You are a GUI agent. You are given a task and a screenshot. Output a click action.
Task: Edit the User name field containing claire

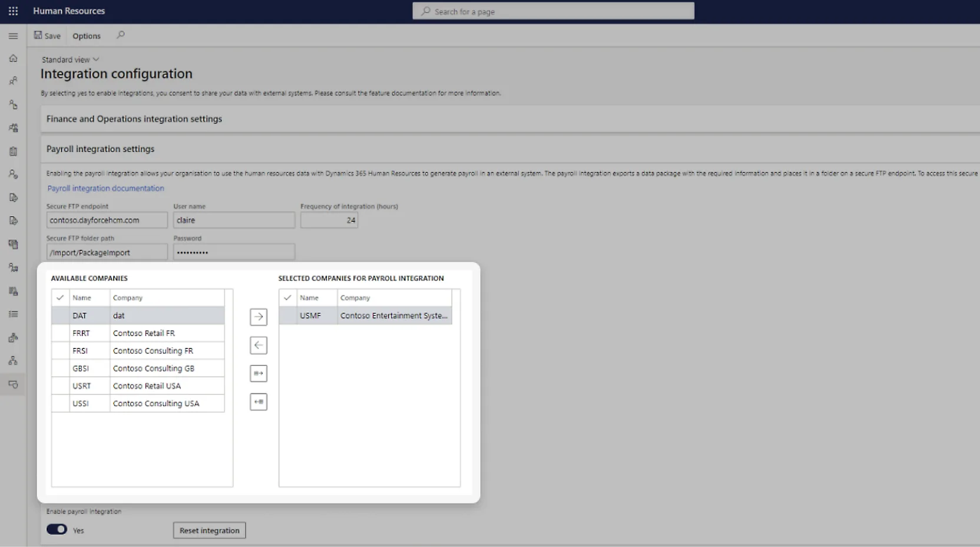(234, 220)
